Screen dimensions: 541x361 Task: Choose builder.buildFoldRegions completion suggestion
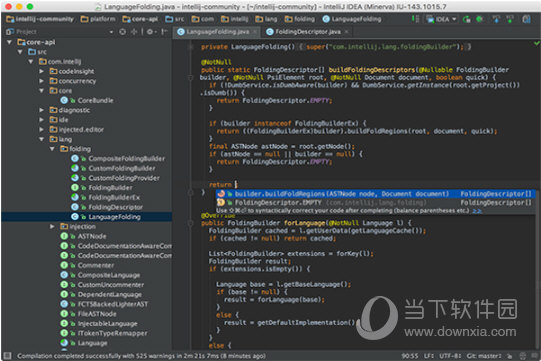coord(375,194)
